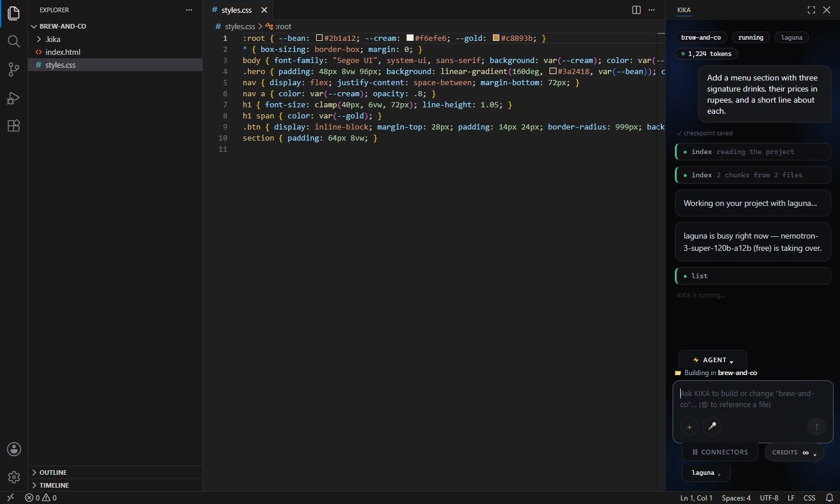840x504 pixels.
Task: Focus the Ask KIKA message input
Action: pyautogui.click(x=752, y=399)
